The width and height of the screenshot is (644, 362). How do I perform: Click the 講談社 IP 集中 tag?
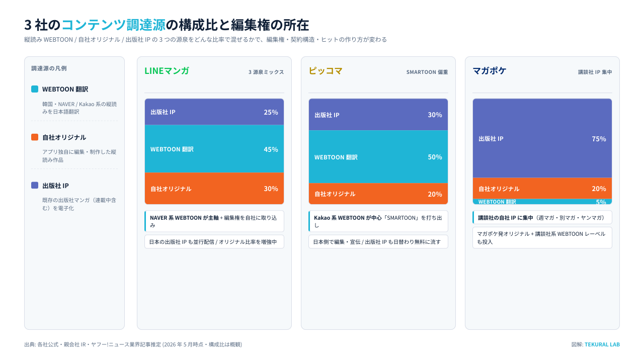click(x=595, y=72)
